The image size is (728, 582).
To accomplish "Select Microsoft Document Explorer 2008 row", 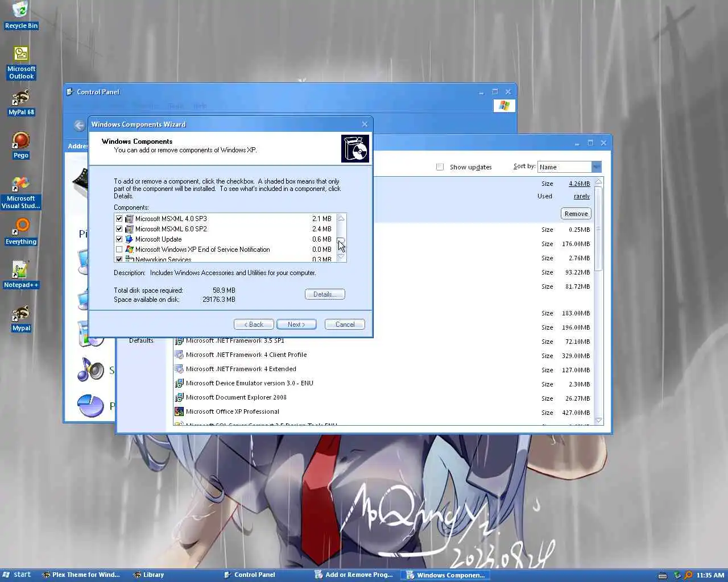I will tap(384, 397).
